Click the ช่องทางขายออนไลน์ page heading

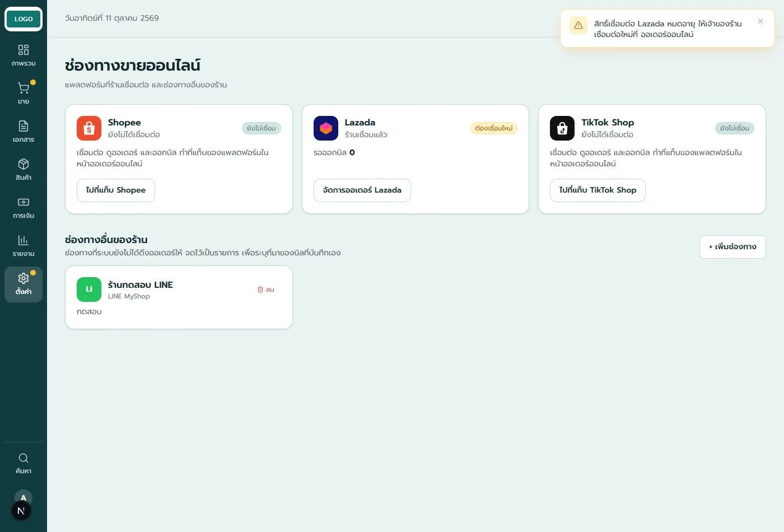tap(133, 66)
